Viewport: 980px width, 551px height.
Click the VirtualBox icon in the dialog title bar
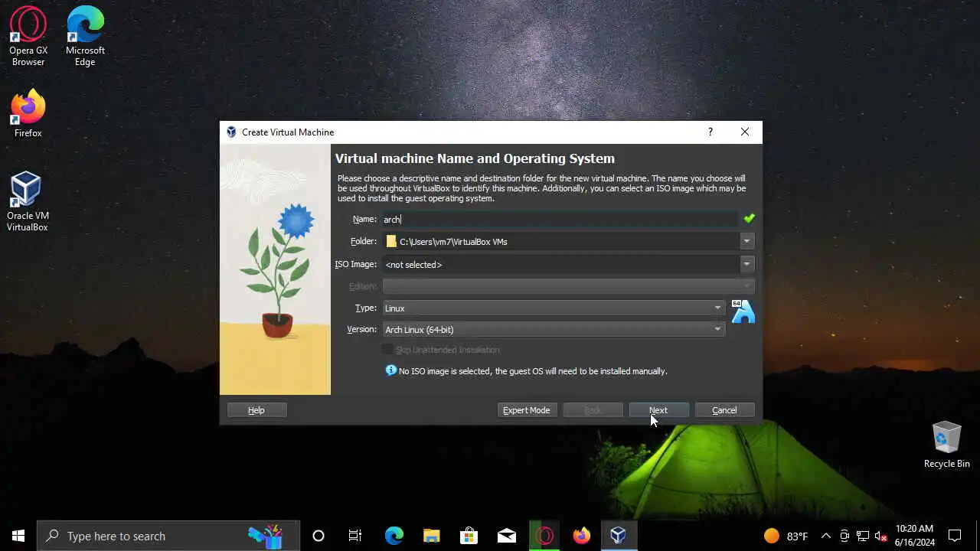click(x=231, y=132)
